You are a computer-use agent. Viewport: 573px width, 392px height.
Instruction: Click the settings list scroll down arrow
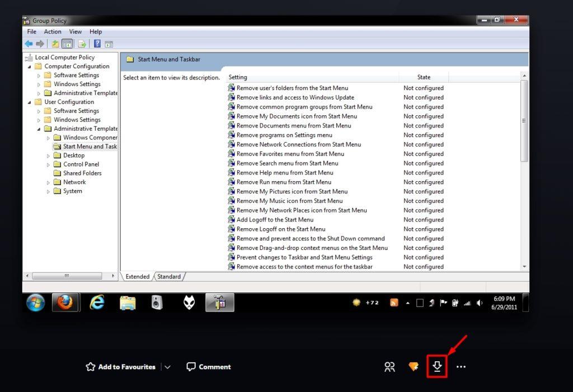pyautogui.click(x=524, y=267)
